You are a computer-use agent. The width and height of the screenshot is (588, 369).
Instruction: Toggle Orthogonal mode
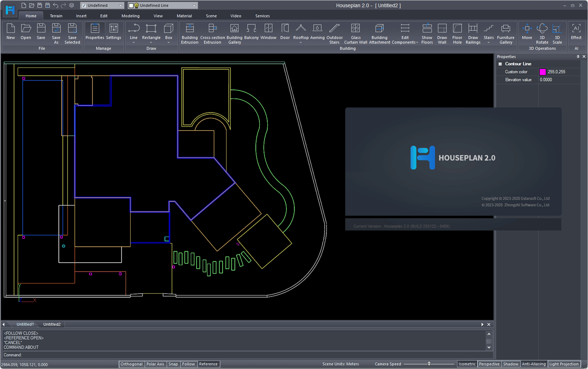[132, 364]
